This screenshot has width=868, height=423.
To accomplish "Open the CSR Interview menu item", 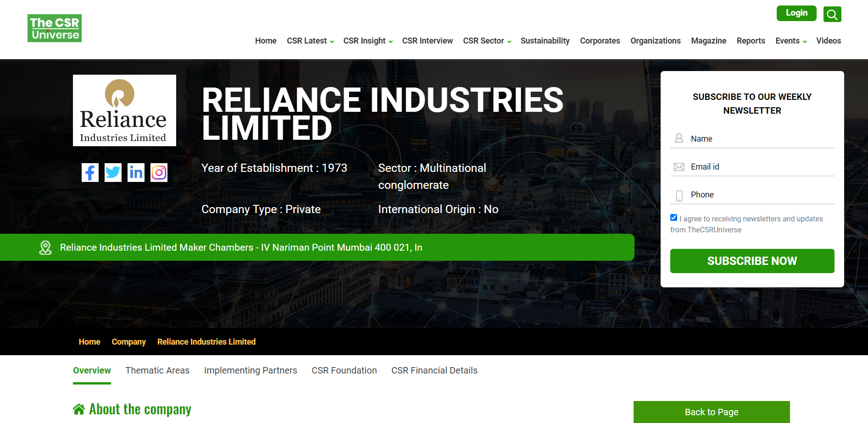I will [x=428, y=41].
